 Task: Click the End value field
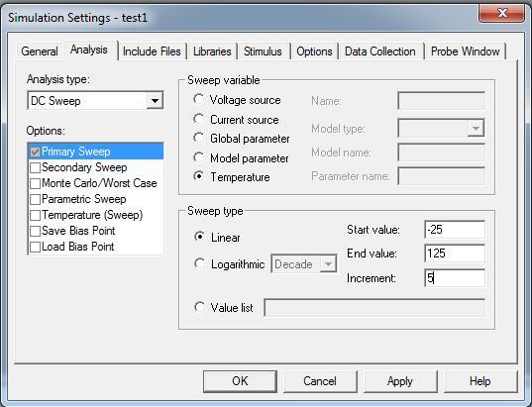pyautogui.click(x=455, y=254)
